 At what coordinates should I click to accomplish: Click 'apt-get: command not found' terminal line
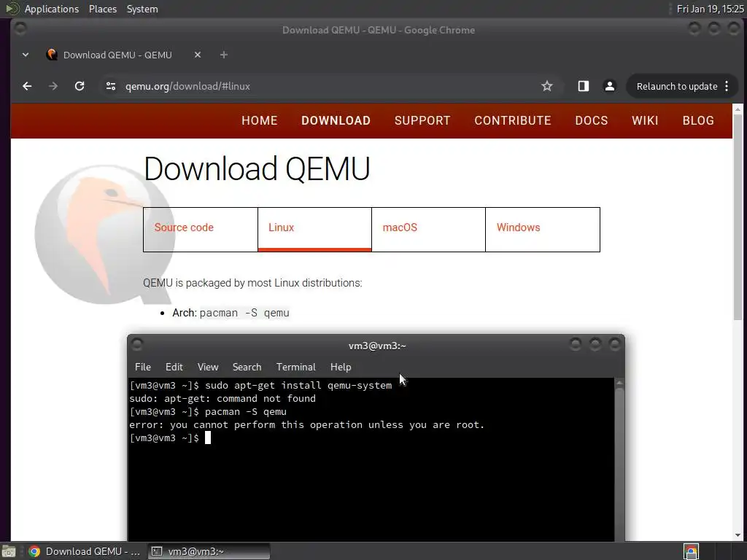click(222, 399)
